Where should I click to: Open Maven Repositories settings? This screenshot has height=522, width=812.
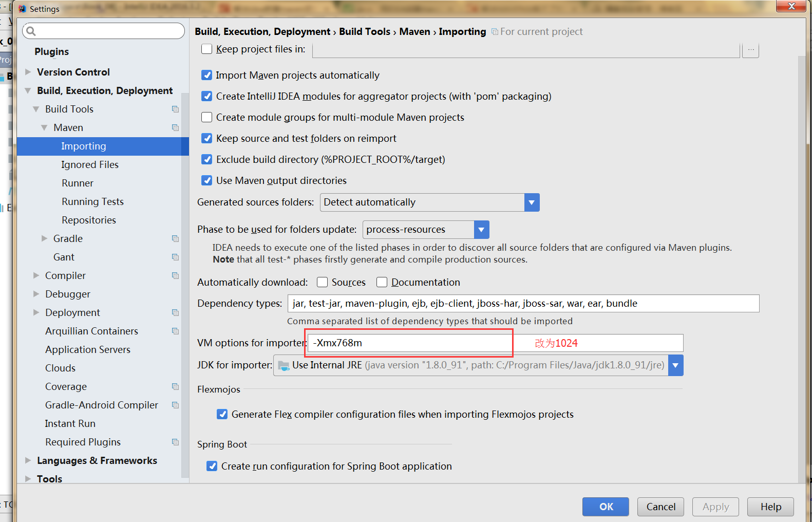tap(89, 220)
